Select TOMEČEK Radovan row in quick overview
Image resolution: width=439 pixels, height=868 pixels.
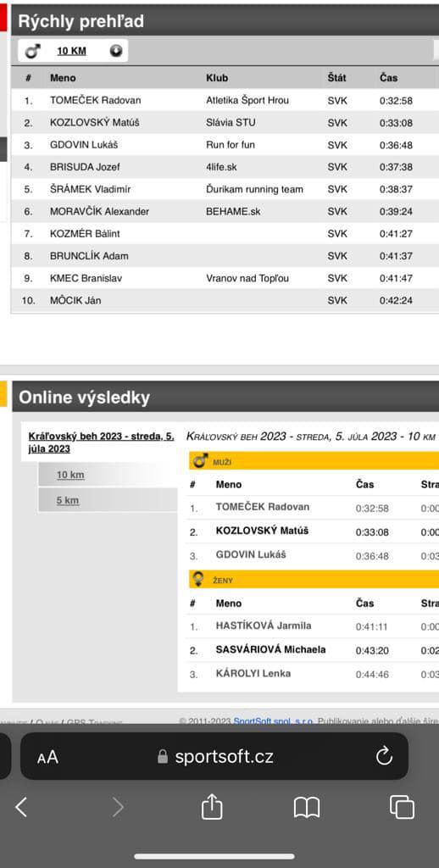tap(225, 100)
